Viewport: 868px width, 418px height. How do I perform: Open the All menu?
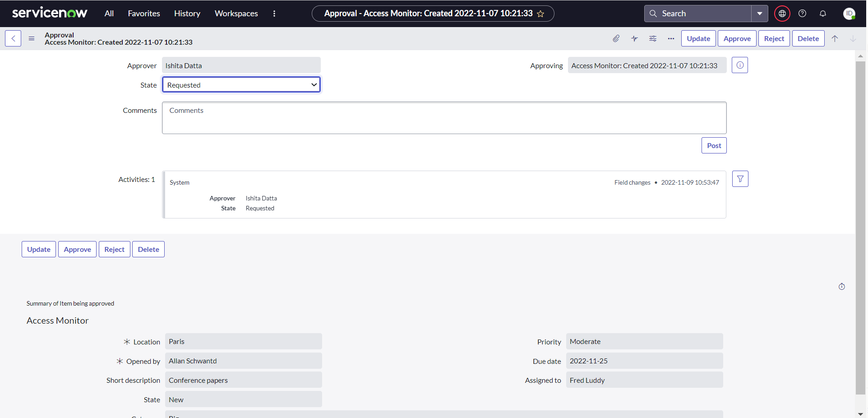coord(109,14)
